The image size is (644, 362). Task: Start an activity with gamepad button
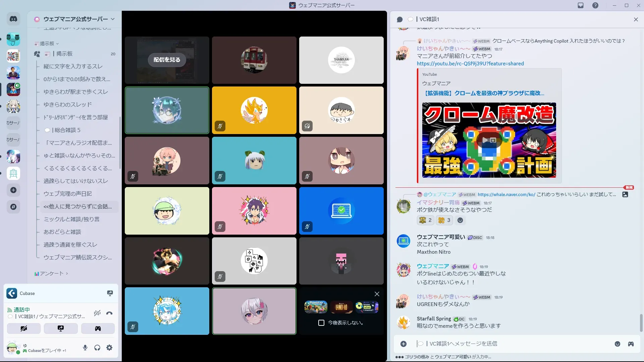[98, 328]
